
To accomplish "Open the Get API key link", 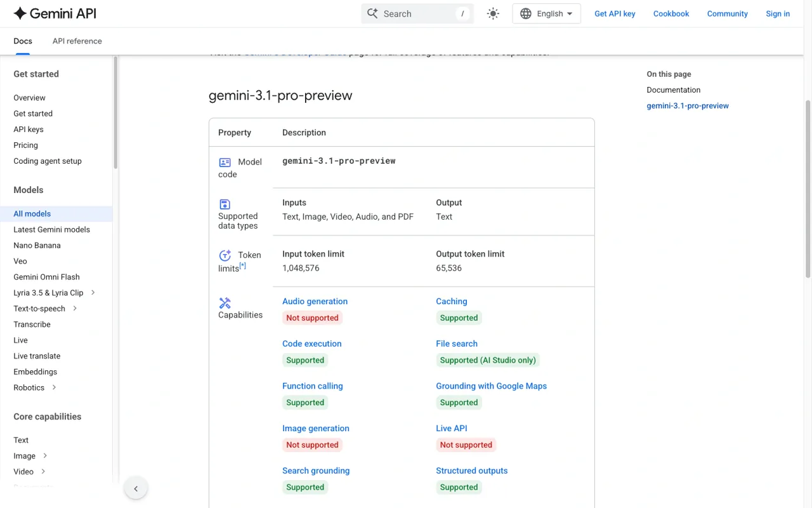I will coord(615,13).
